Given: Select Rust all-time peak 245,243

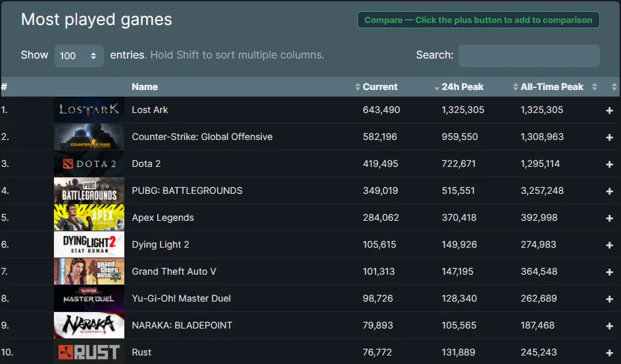Looking at the screenshot, I should pyautogui.click(x=539, y=352).
